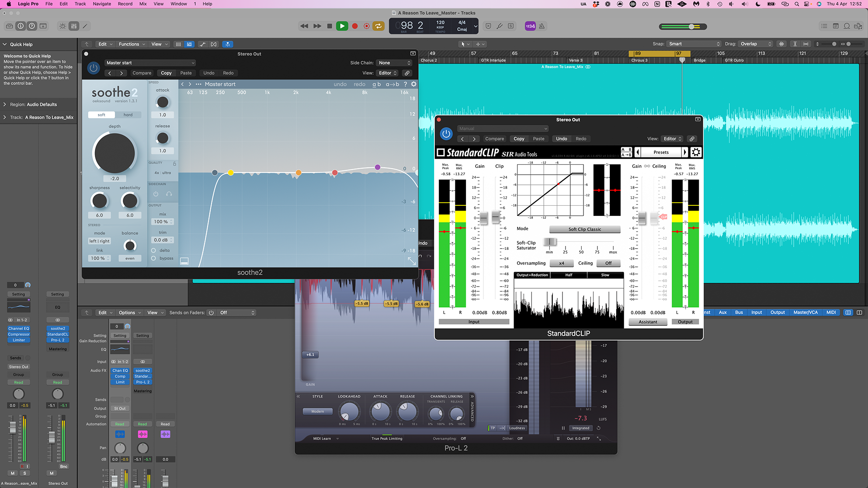Click the Quick Help question mark icon
This screenshot has height=488, width=868.
32,26
